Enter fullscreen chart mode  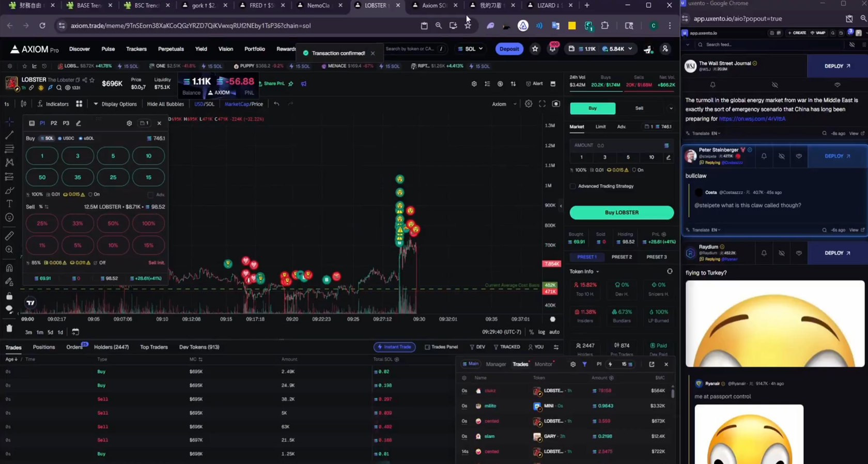tap(542, 104)
